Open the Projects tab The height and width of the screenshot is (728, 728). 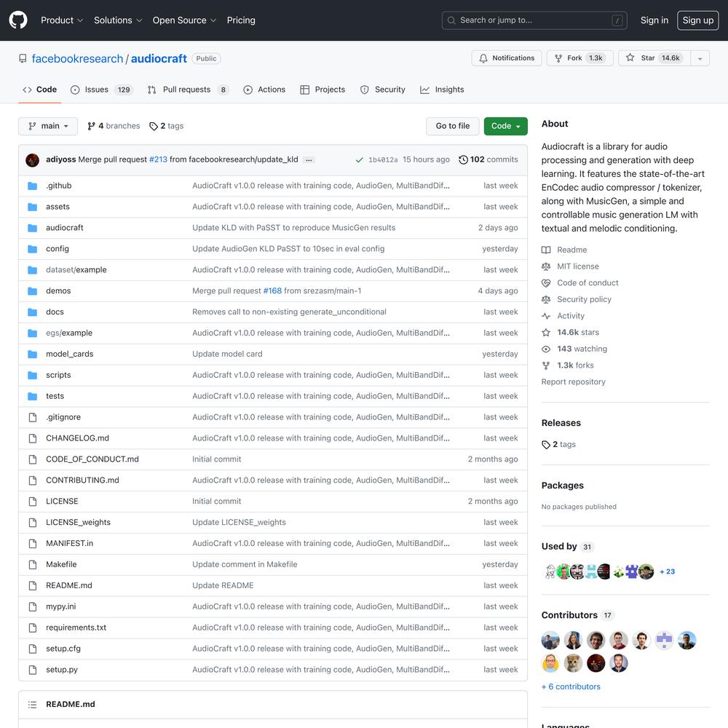(323, 90)
